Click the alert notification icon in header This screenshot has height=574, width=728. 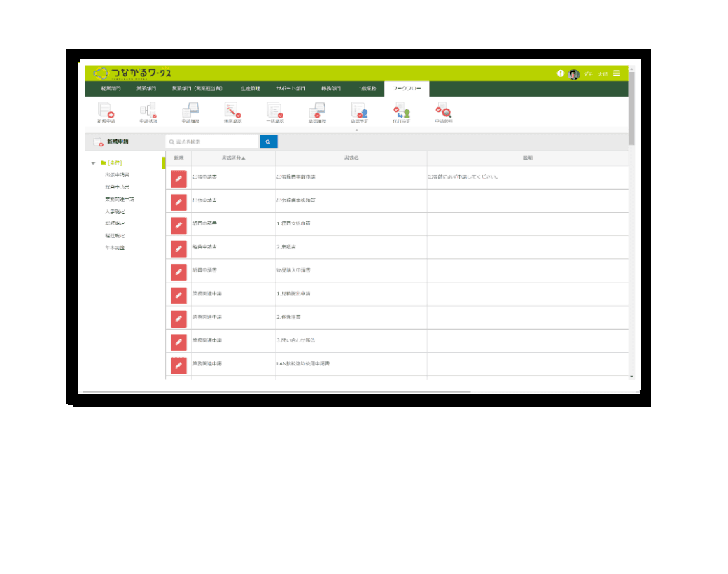(x=561, y=73)
